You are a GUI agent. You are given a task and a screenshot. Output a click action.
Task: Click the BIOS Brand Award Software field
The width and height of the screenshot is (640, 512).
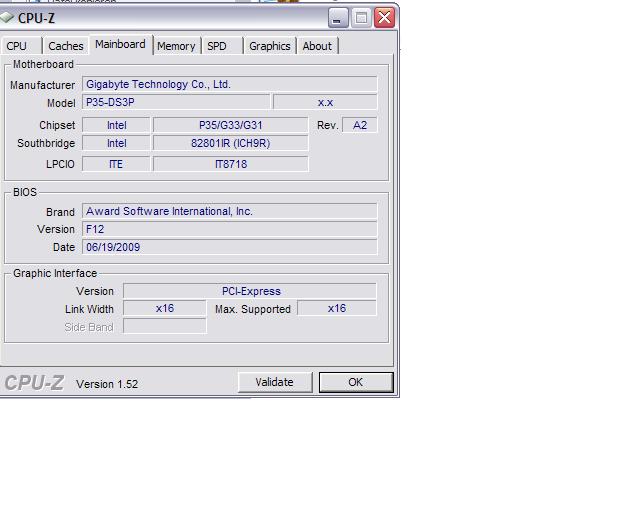[229, 211]
